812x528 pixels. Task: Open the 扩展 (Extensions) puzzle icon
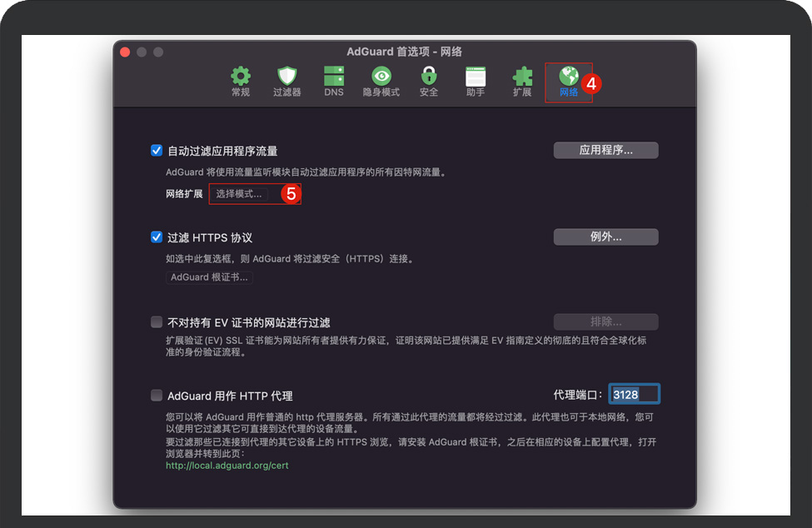[x=522, y=81]
